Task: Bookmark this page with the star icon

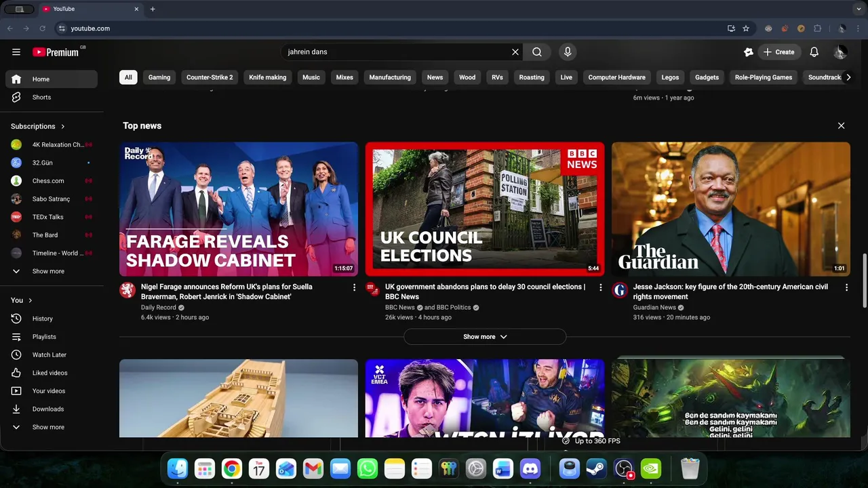Action: coord(746,28)
